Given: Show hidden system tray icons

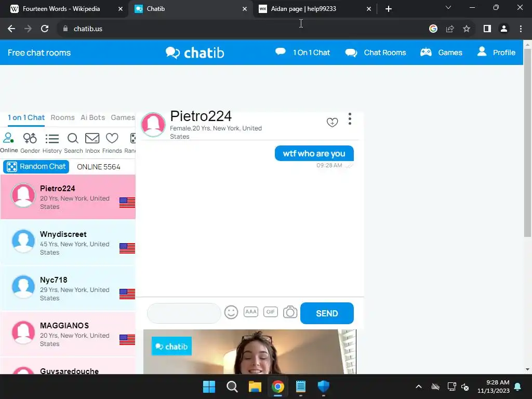Looking at the screenshot, I should pyautogui.click(x=419, y=387).
